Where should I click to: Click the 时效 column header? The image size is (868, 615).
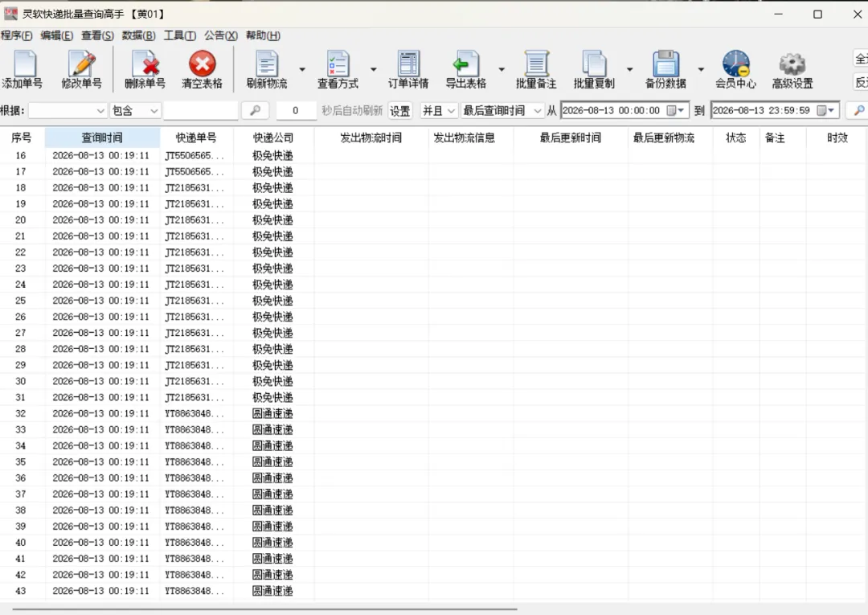click(x=837, y=137)
